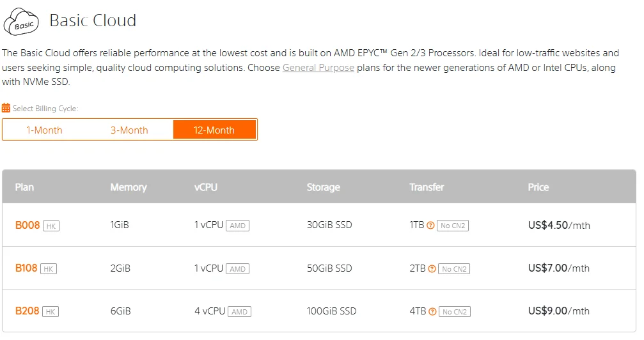Click the Memory column header
This screenshot has height=340, width=644.
coord(129,187)
